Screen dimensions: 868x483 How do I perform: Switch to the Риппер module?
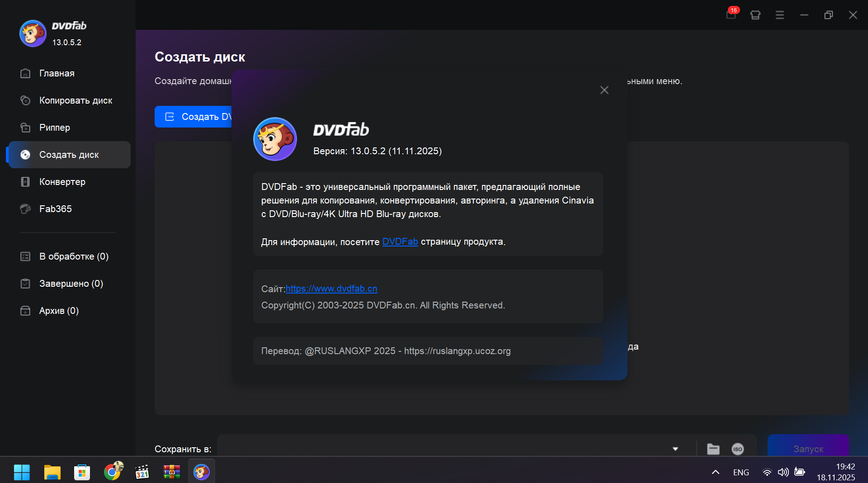[55, 128]
